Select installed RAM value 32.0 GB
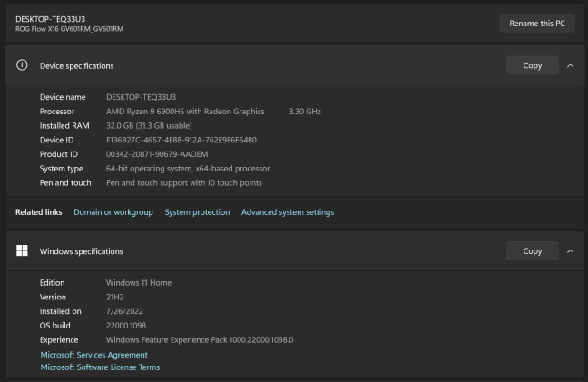 [149, 125]
